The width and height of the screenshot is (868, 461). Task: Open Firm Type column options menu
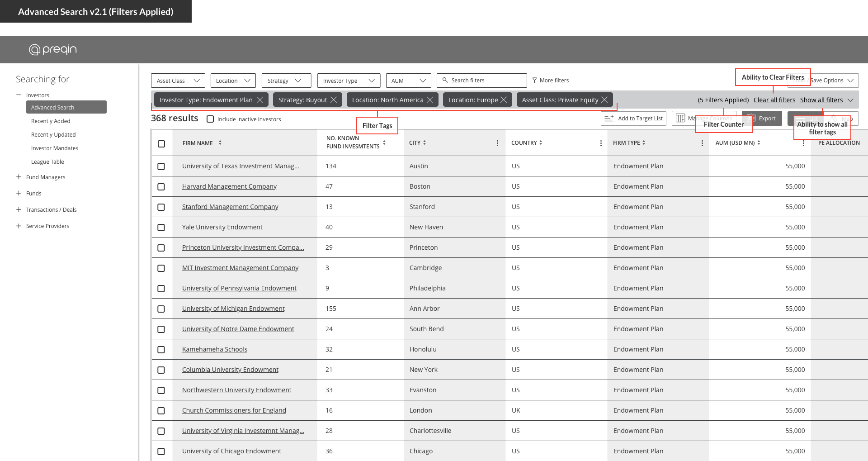pos(702,143)
